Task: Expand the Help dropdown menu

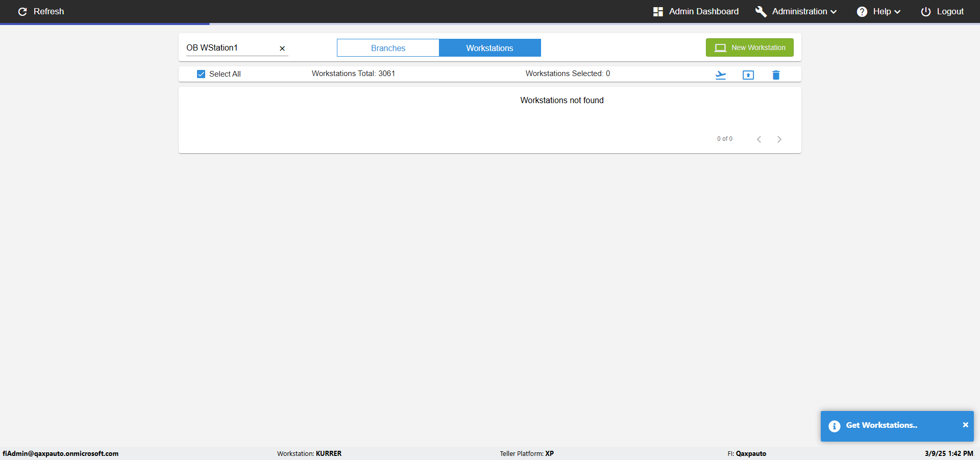Action: coord(878,11)
